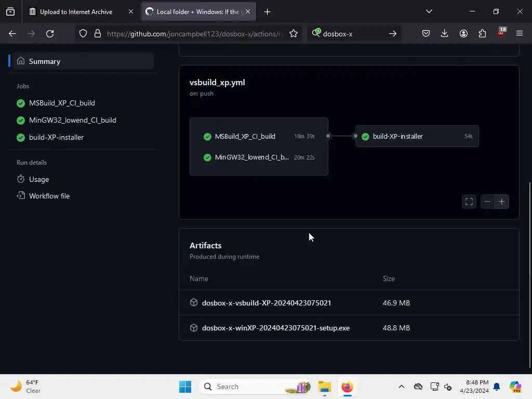Click the Usage stopwatch icon
The height and width of the screenshot is (399, 532).
[21, 179]
